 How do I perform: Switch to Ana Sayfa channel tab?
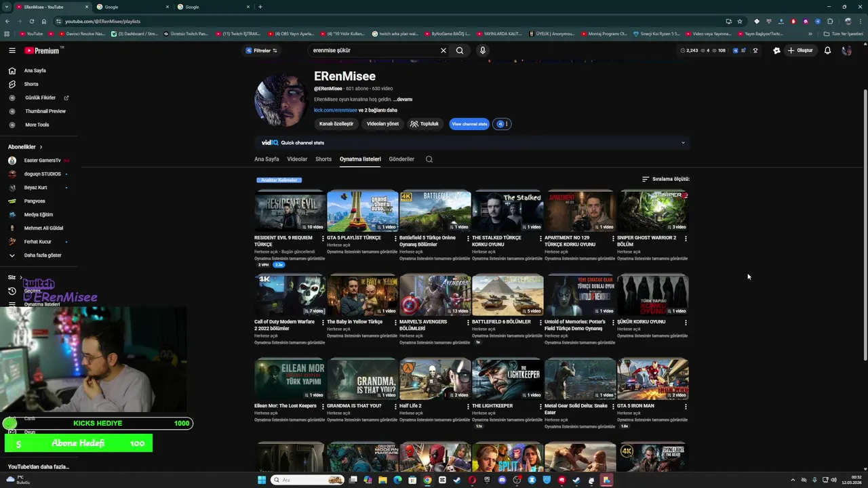(x=267, y=159)
